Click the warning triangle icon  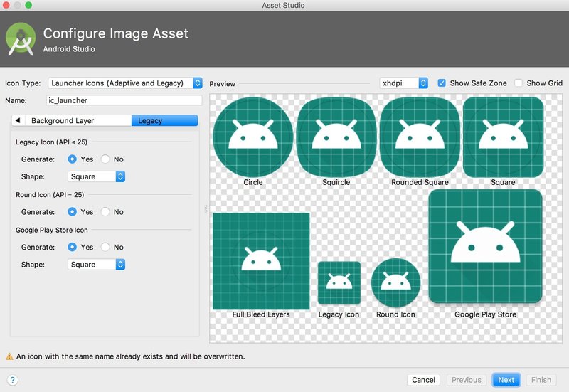click(9, 356)
